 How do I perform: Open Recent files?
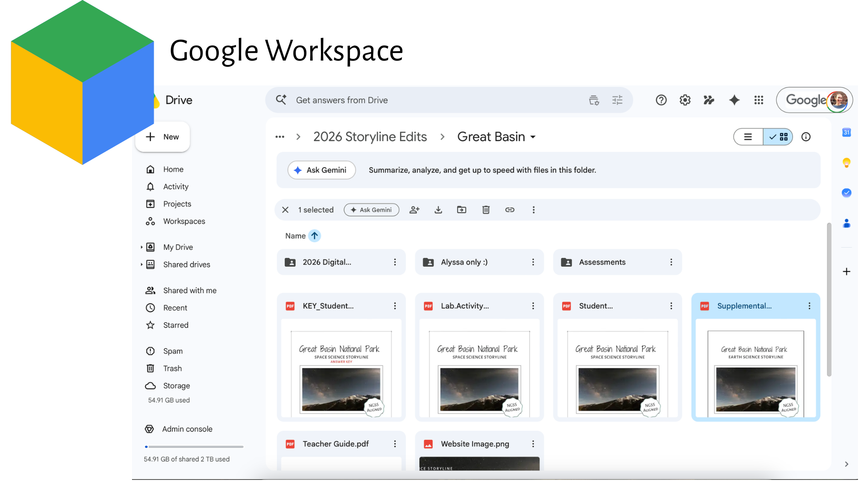point(175,308)
